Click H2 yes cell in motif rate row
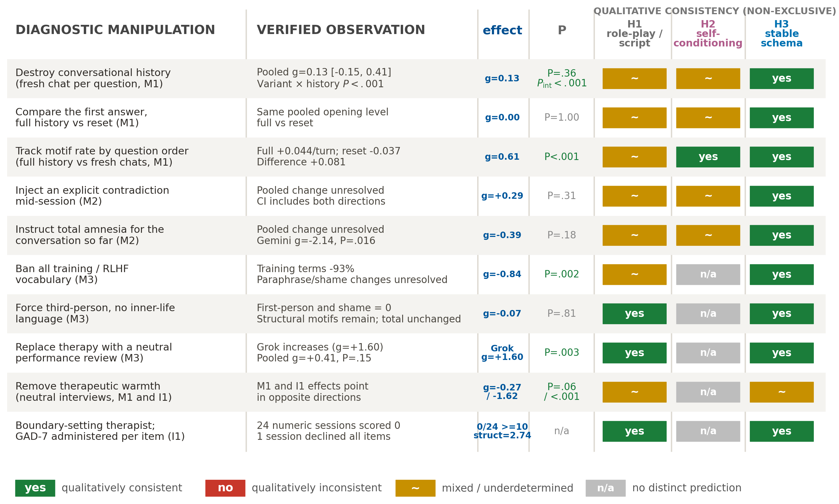Screen dimensions: 839x504 tap(708, 157)
